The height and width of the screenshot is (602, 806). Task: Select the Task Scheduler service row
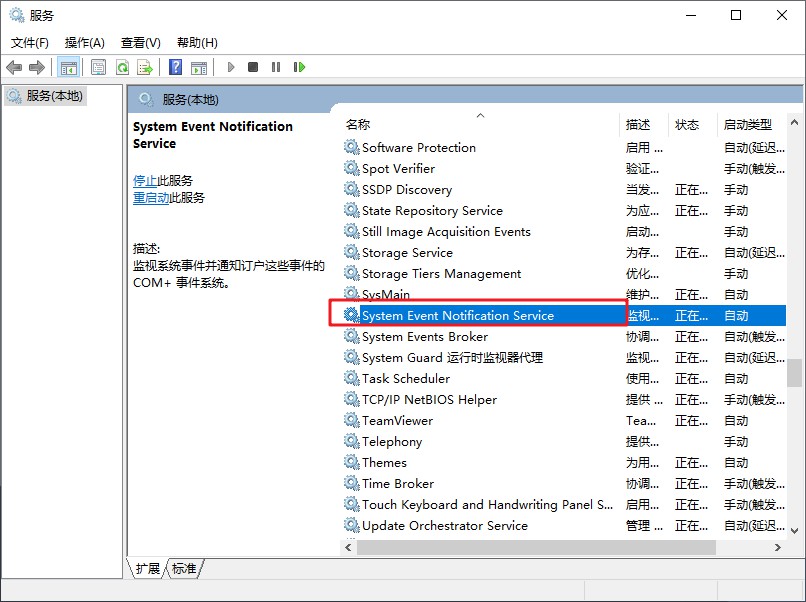[x=405, y=379]
